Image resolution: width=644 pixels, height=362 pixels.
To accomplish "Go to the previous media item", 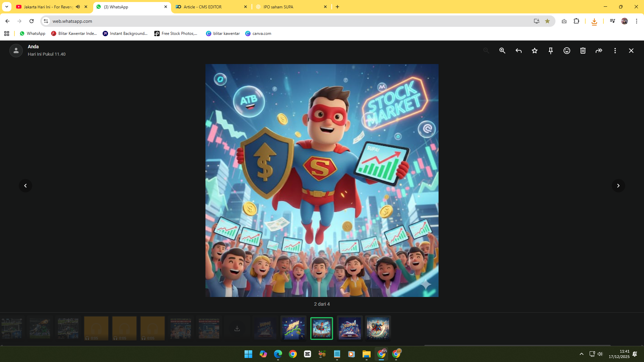I will tap(25, 186).
